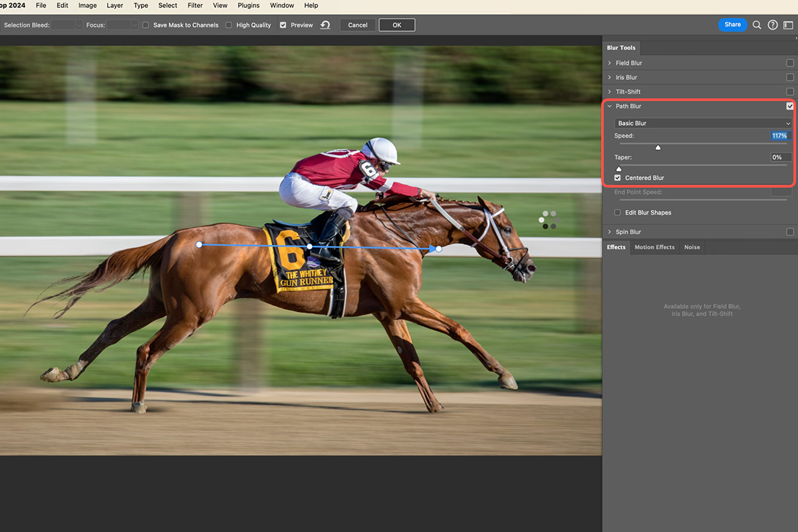Click the OK button

tap(397, 25)
